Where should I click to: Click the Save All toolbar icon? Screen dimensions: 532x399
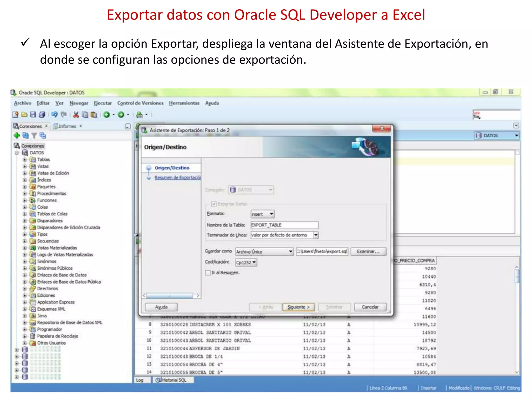42,115
